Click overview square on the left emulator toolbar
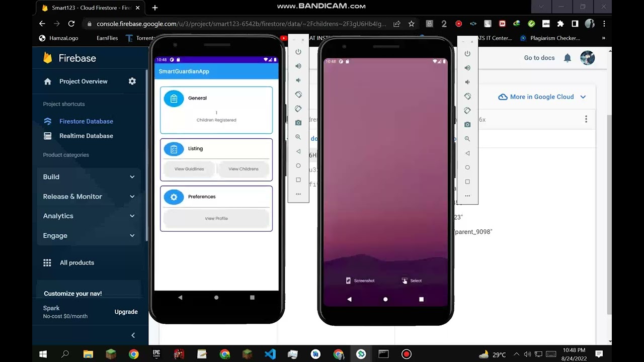The width and height of the screenshot is (644, 362). pos(298,179)
